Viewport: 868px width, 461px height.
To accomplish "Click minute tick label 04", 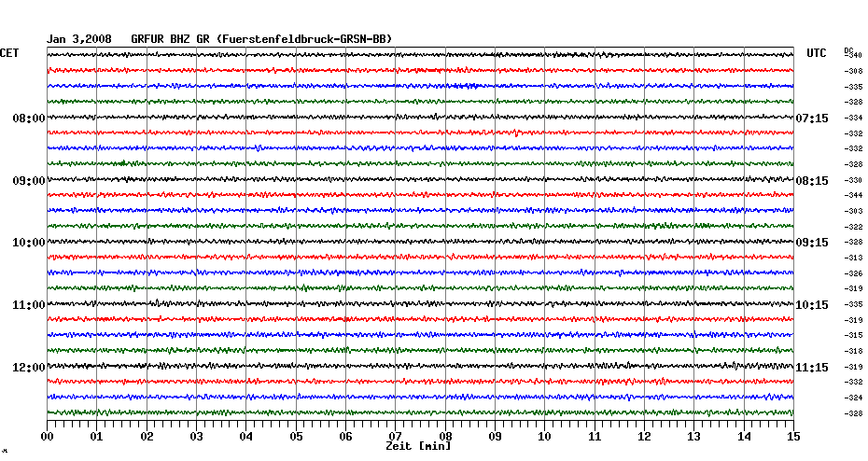I will pos(245,436).
